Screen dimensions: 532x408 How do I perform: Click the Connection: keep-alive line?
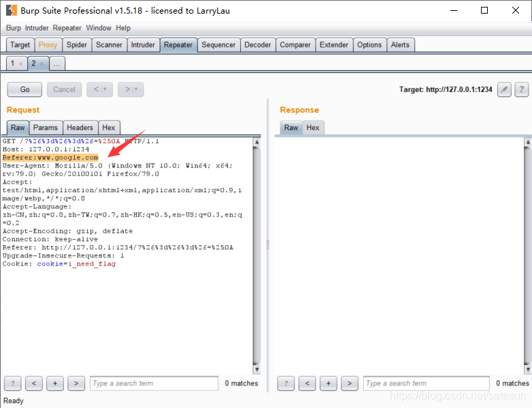tap(50, 240)
